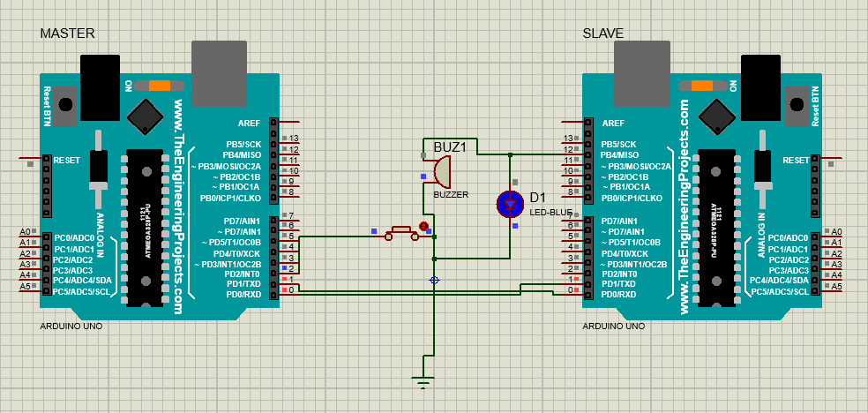Click the gray USB port on master board
Screen dimensions: 868x413
(x=219, y=73)
